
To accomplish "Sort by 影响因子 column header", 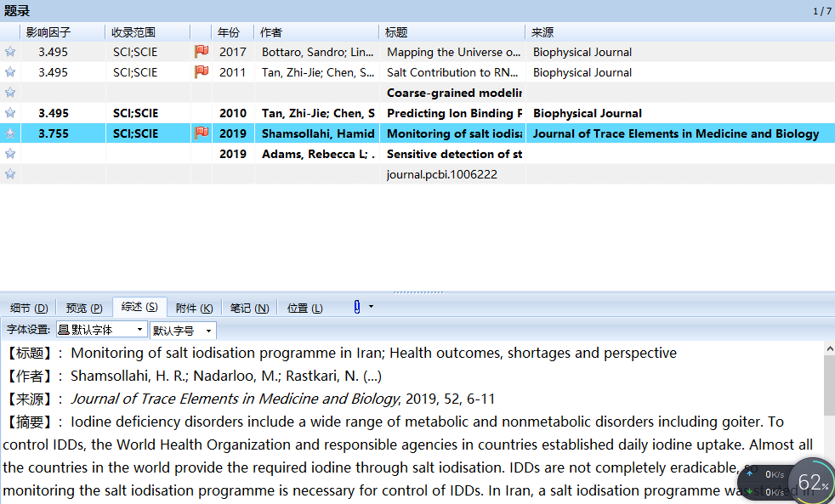I will tap(62, 32).
